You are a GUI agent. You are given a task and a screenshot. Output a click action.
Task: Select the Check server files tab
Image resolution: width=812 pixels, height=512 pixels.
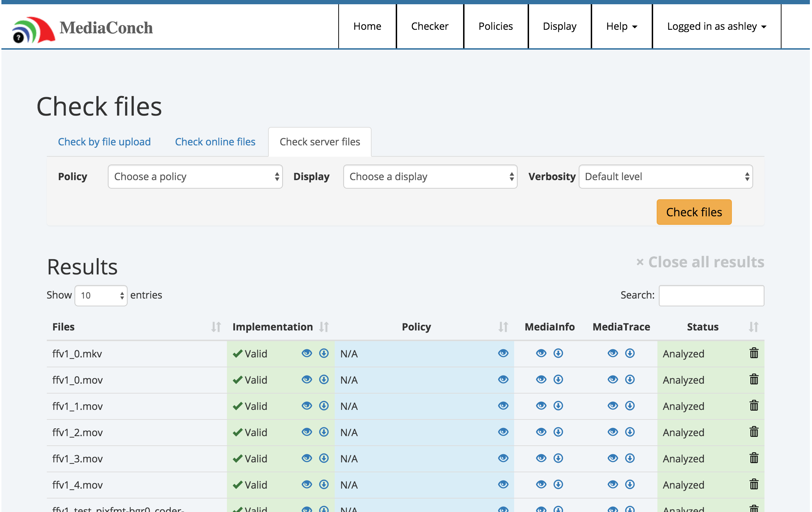tap(320, 142)
